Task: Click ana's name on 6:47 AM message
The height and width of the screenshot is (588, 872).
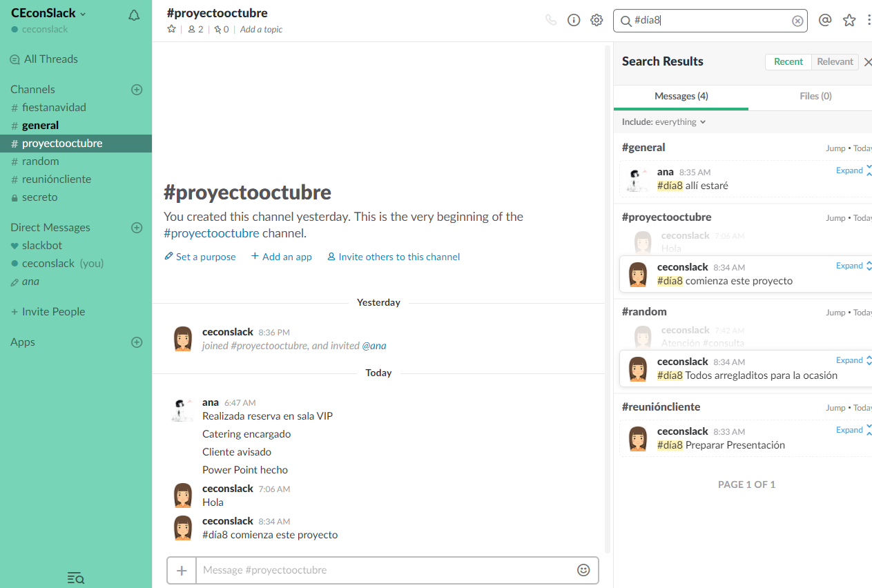Action: click(211, 402)
